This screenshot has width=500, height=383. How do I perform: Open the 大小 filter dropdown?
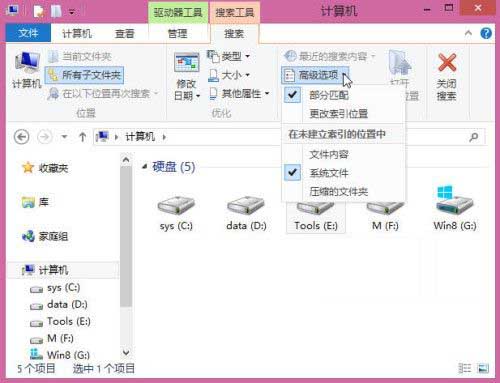pos(229,75)
